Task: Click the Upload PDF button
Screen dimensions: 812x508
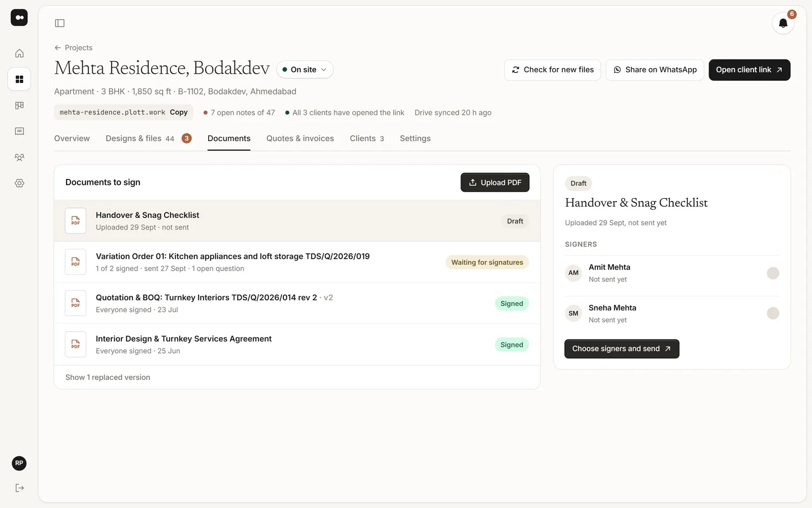Action: (x=495, y=182)
